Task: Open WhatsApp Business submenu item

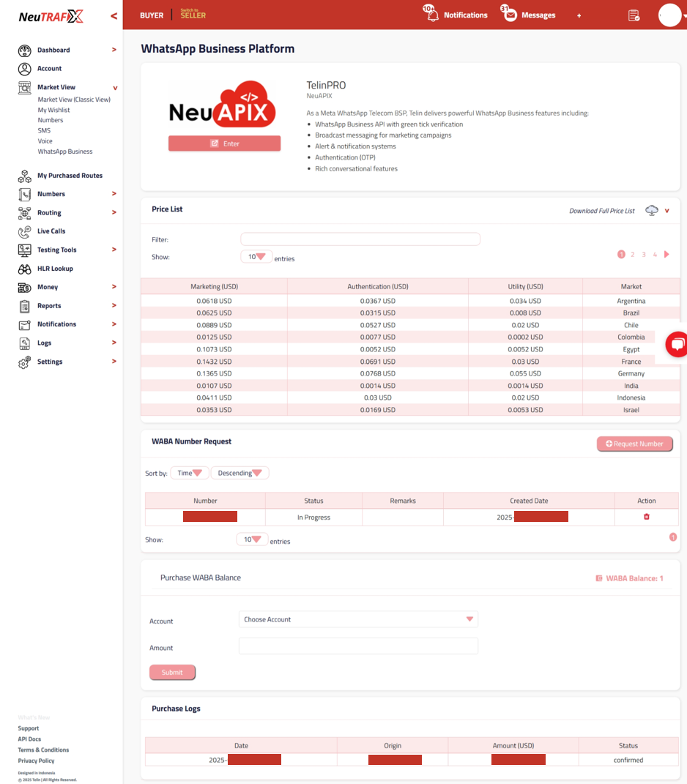Action: pos(65,152)
